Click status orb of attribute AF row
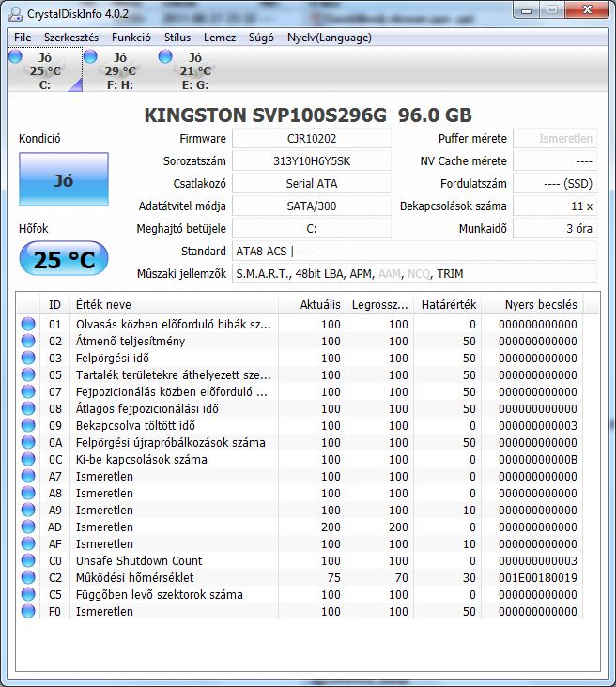 [28, 543]
